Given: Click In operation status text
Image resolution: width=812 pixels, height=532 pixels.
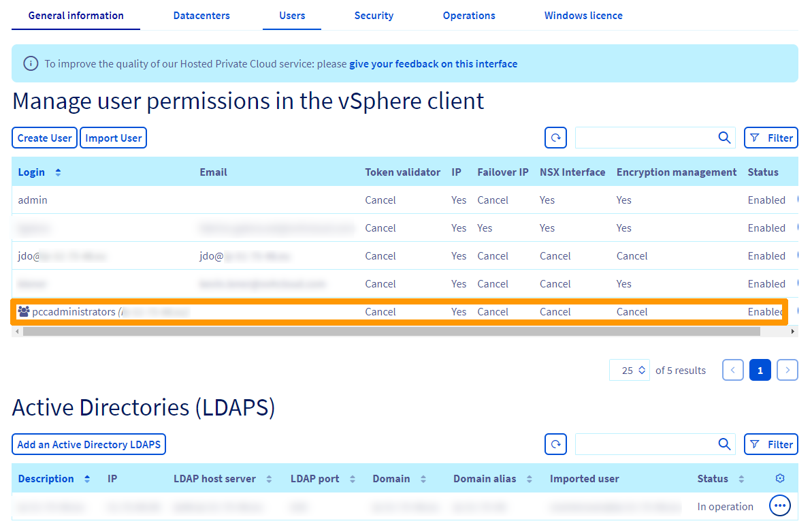Looking at the screenshot, I should (x=725, y=507).
